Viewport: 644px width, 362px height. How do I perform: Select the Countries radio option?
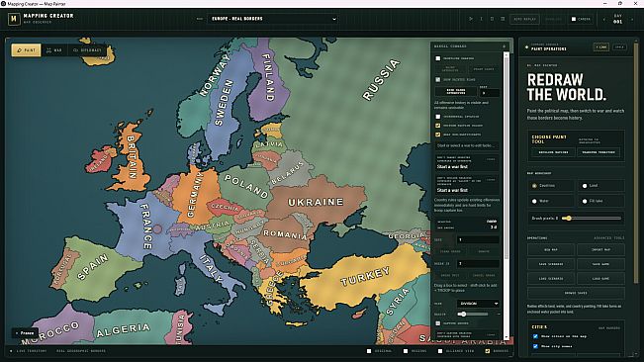click(534, 186)
